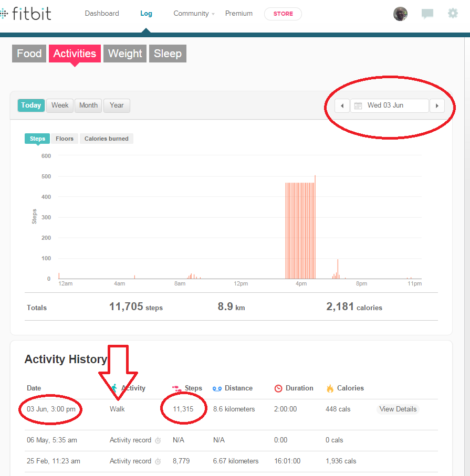This screenshot has width=470, height=476.
Task: Click the Calories flame icon header
Action: (330, 388)
